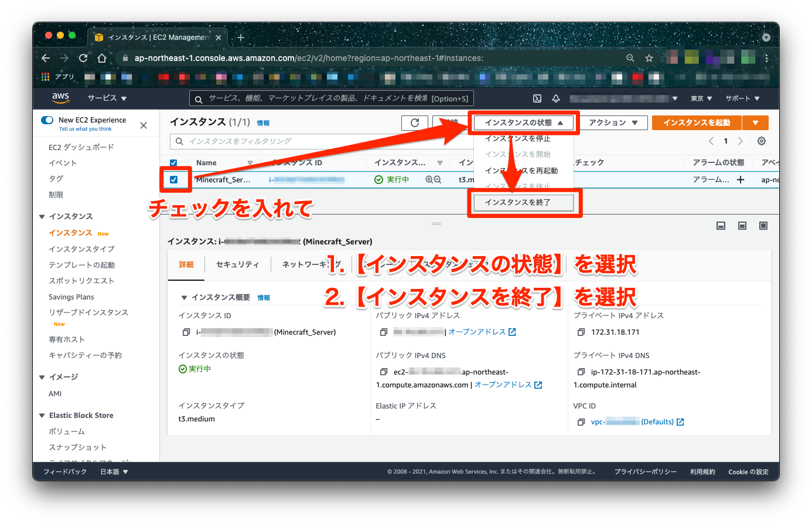Open the Tell us what you think link

click(x=85, y=130)
